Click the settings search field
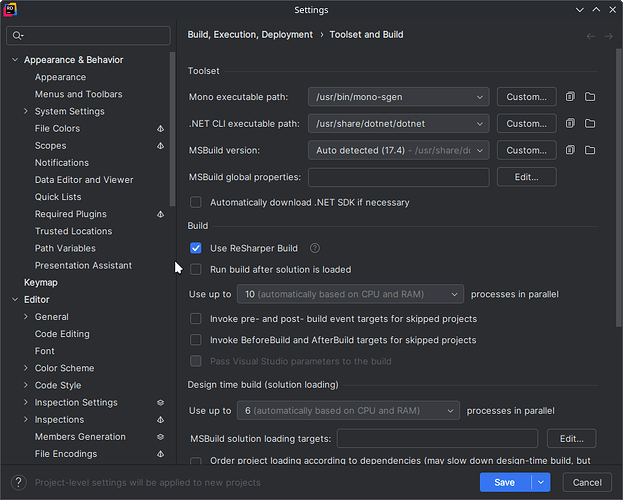Screen dimensions: 623x500 coord(88,36)
